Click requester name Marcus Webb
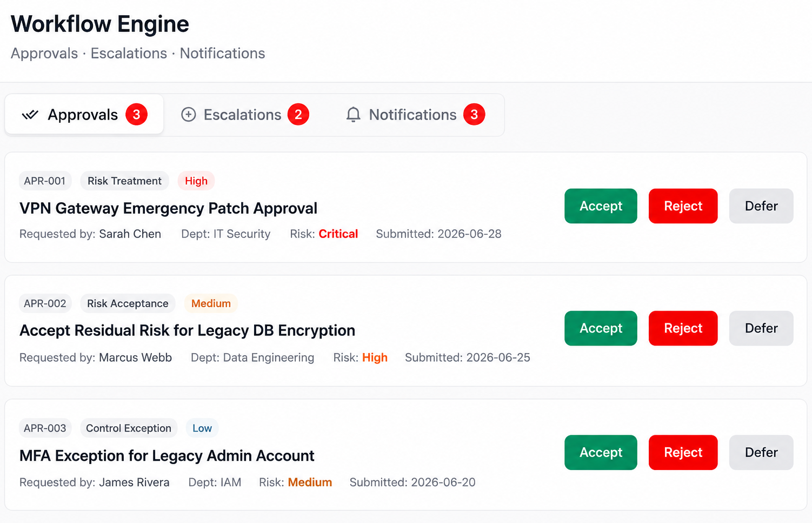This screenshot has width=812, height=523. click(135, 358)
